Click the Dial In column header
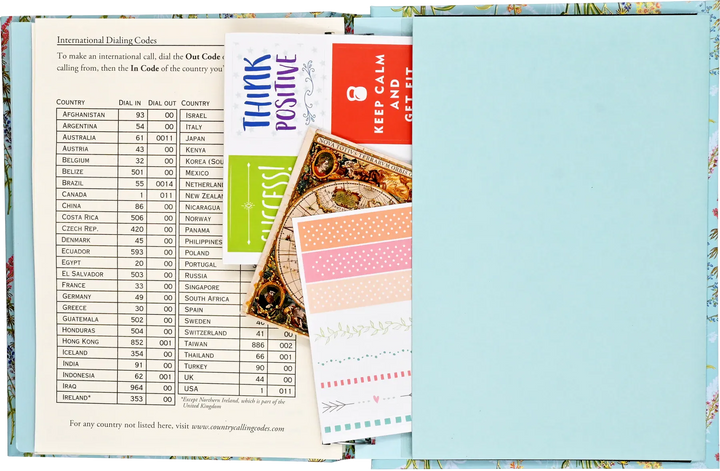This screenshot has width=720, height=471. pos(130,103)
